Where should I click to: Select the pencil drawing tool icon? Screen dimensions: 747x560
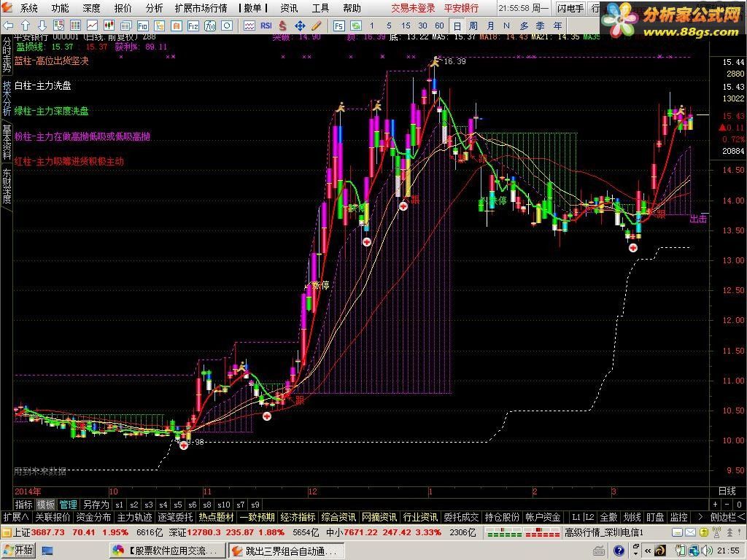coord(317,26)
